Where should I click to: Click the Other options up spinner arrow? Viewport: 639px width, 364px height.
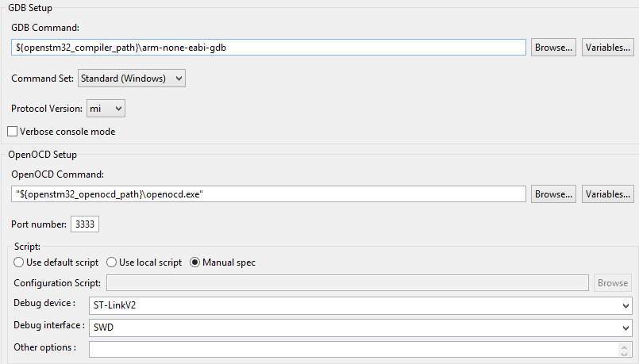click(623, 346)
